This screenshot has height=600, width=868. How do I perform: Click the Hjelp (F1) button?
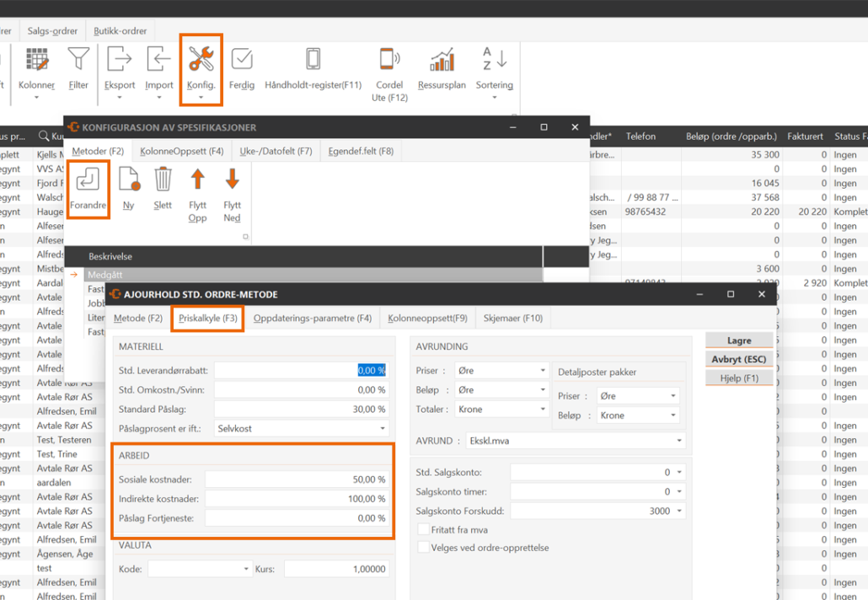[x=739, y=378]
